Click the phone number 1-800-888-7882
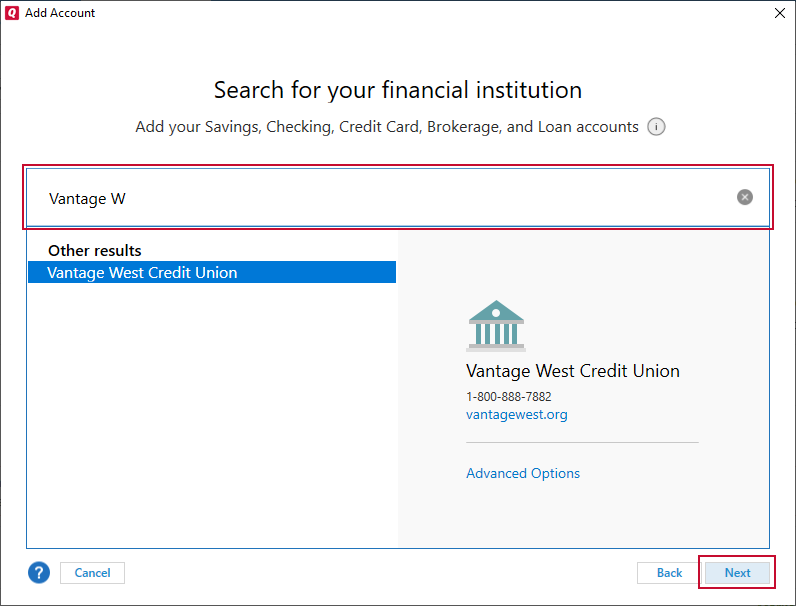 [x=509, y=396]
